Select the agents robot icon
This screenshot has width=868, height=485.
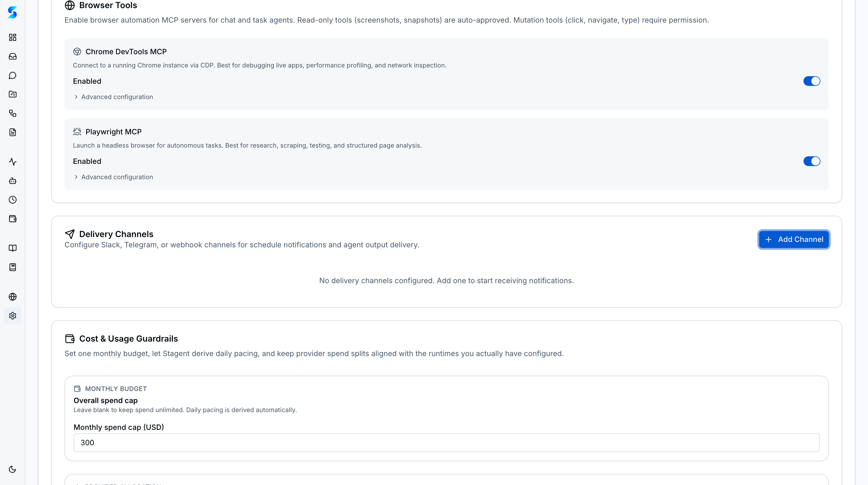[x=12, y=181]
